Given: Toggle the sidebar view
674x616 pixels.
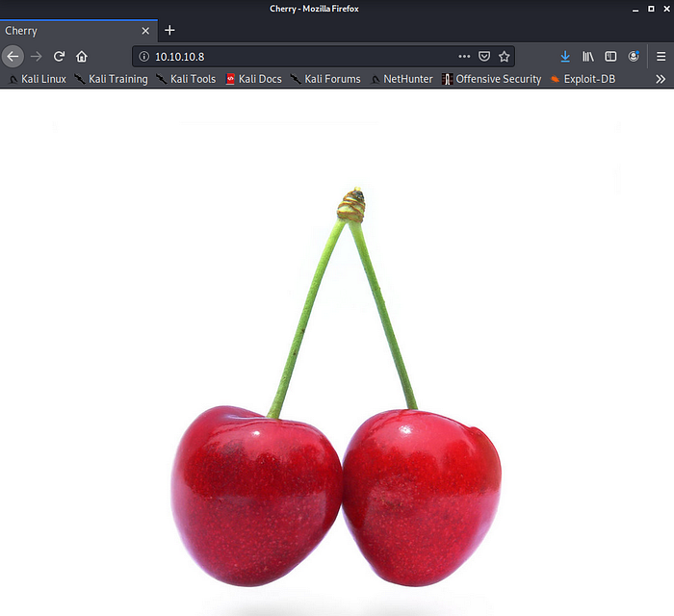Looking at the screenshot, I should (610, 57).
